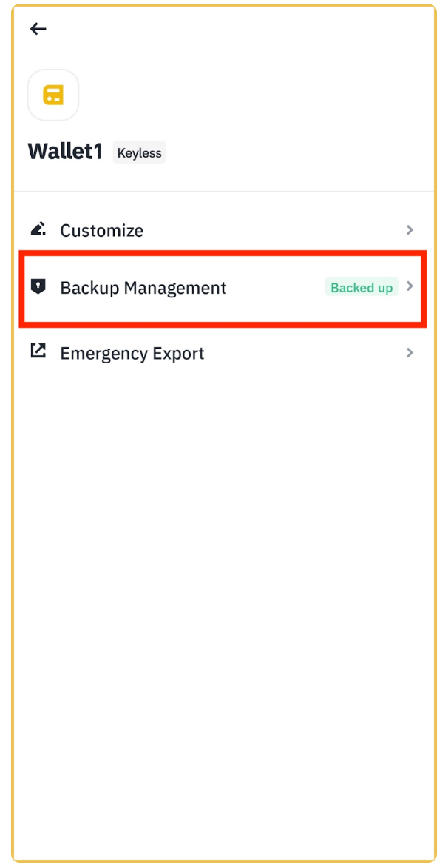448x868 pixels.
Task: Click the green Backed up badge
Action: tap(362, 288)
